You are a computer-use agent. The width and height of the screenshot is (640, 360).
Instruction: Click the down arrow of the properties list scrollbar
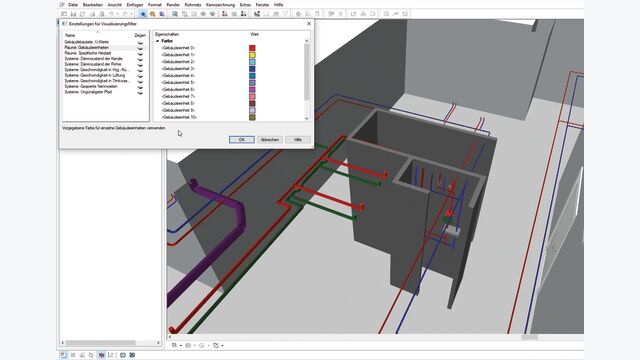[307, 118]
